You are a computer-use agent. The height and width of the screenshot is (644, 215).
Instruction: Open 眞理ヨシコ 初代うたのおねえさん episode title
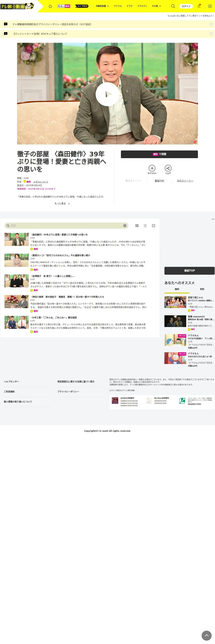click(60, 255)
